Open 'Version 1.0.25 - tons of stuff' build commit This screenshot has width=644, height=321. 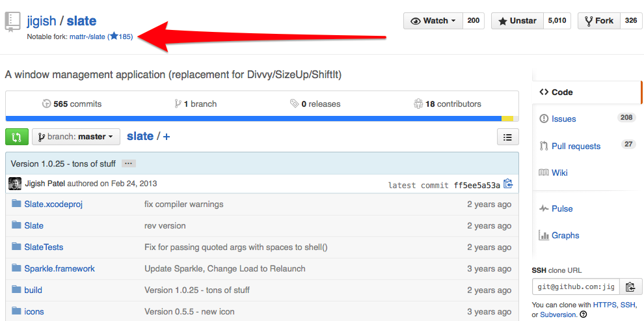(x=197, y=290)
